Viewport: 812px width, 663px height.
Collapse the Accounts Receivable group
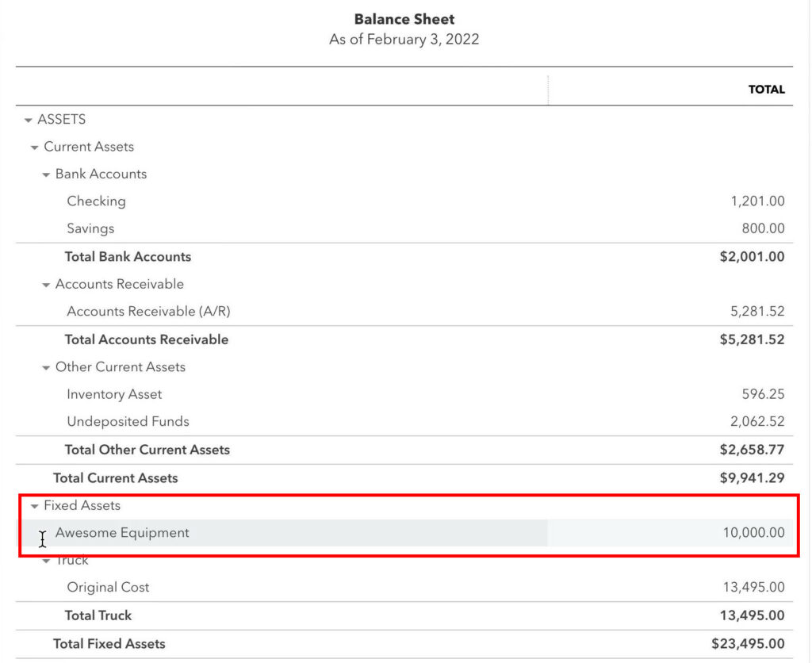point(44,283)
